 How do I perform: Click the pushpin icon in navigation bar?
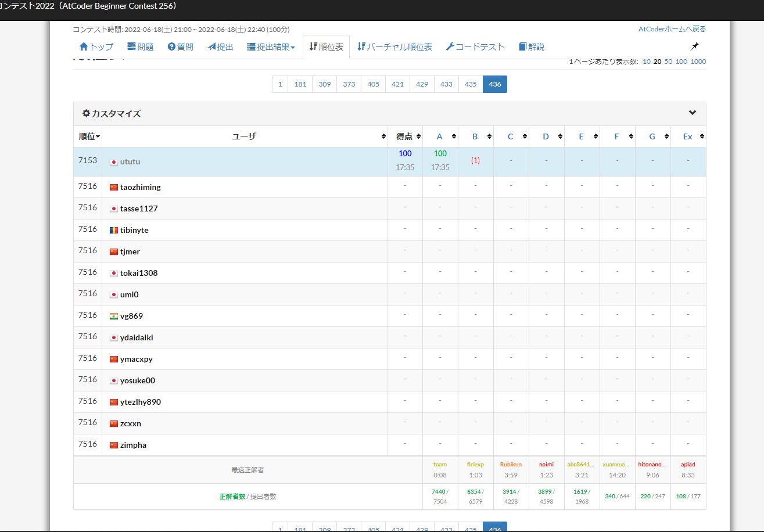click(x=694, y=46)
